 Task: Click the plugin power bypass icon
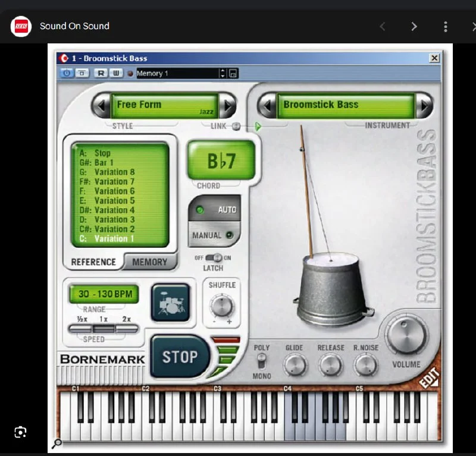coord(67,73)
